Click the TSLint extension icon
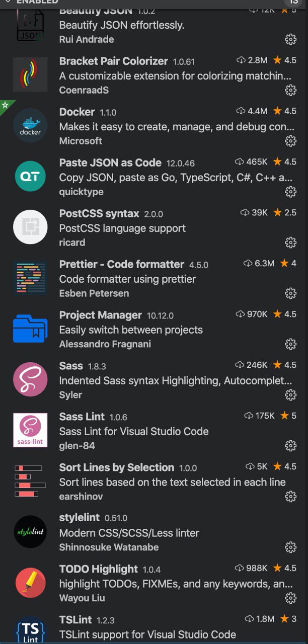The width and height of the screenshot is (308, 644). (30, 630)
